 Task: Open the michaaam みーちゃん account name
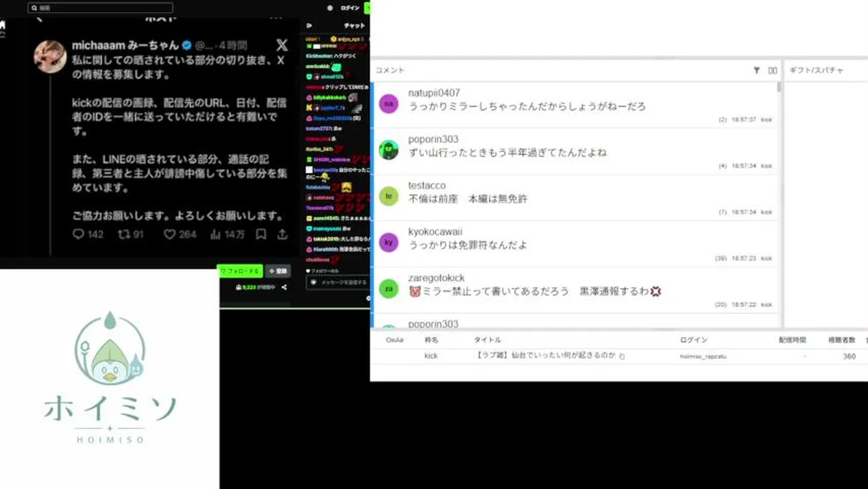(x=126, y=46)
